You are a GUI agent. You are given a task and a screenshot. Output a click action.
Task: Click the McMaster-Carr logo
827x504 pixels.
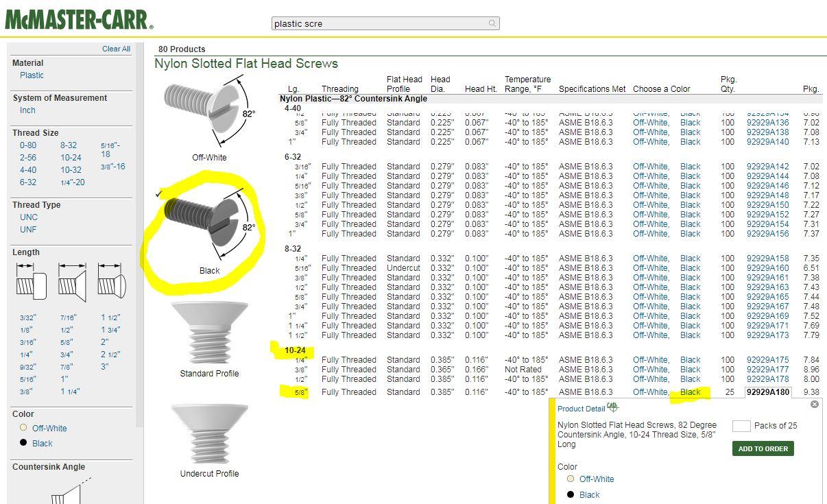pos(80,19)
